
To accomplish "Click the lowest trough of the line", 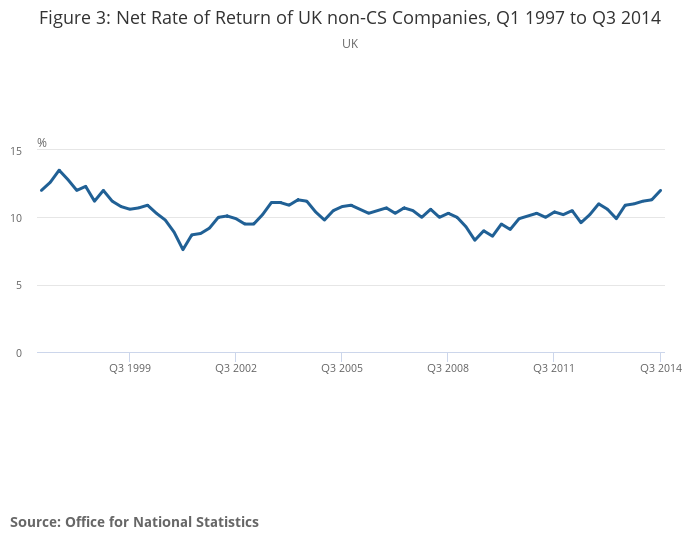I will click(x=183, y=249).
